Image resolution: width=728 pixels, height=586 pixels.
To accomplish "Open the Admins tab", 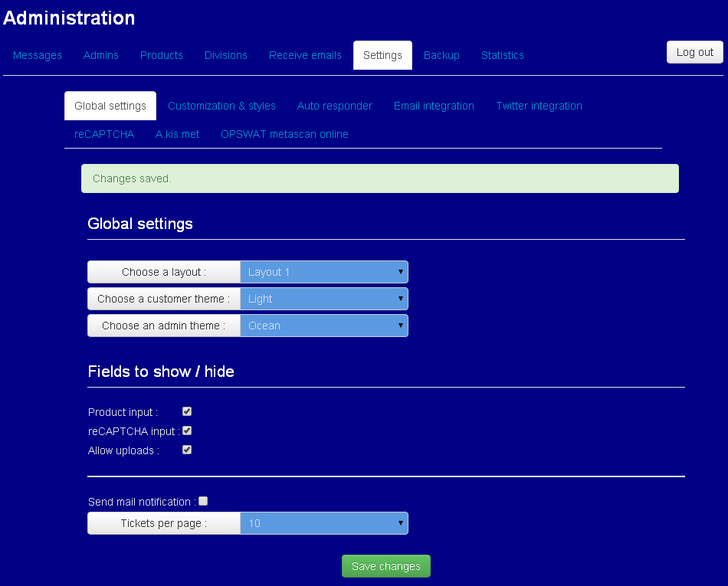I will coord(100,55).
